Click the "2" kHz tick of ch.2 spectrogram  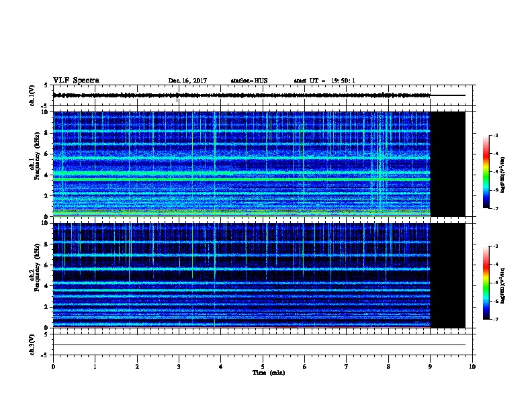point(46,307)
